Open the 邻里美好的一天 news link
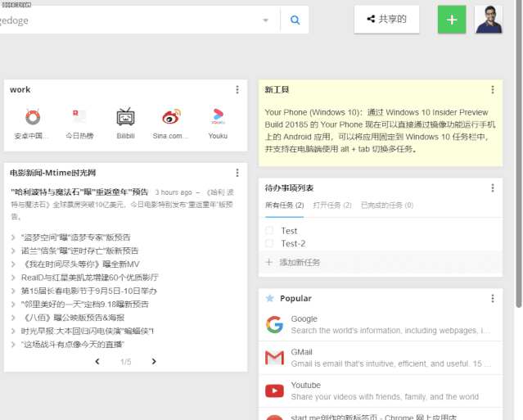Image resolution: width=523 pixels, height=420 pixels. (85, 305)
